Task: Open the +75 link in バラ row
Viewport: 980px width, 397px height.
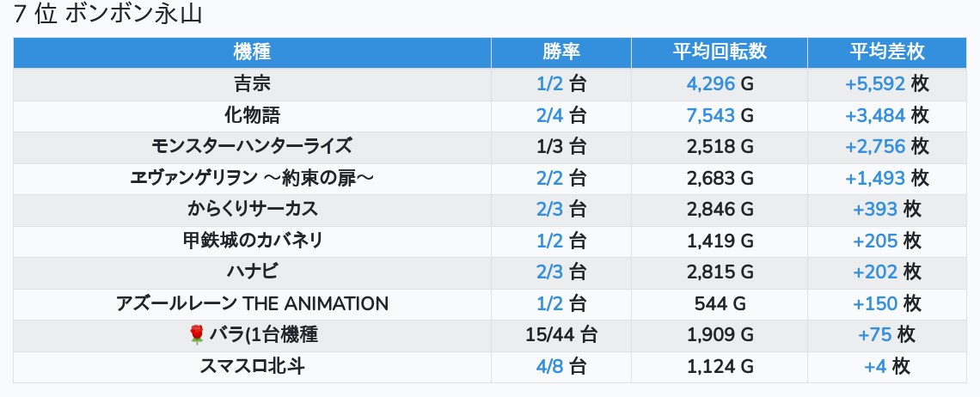Action: [x=874, y=335]
